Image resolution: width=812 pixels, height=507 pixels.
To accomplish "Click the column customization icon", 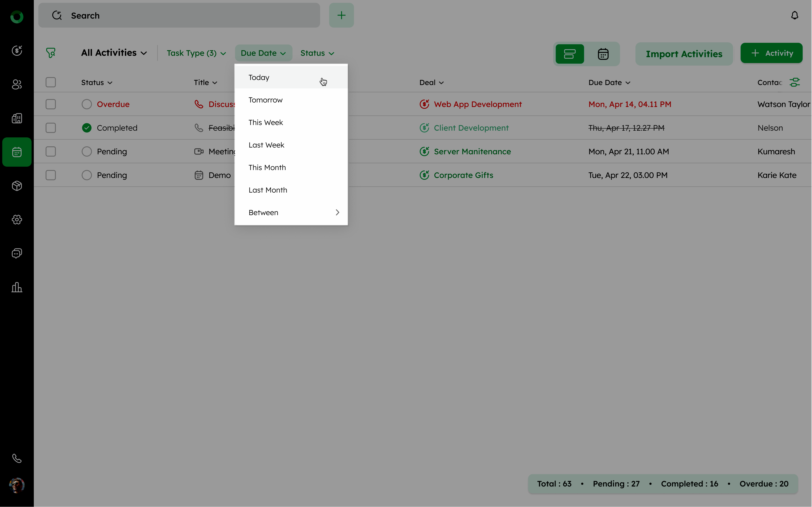I will (x=794, y=82).
